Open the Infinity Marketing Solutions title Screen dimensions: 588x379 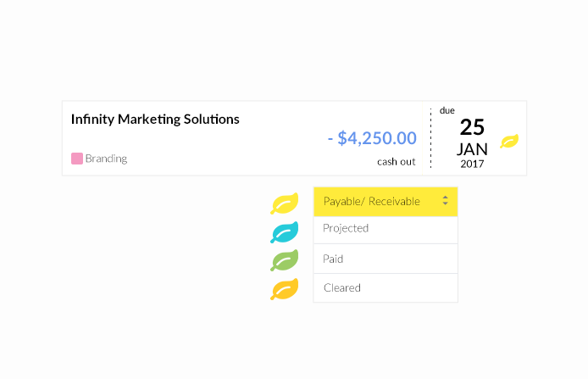(x=155, y=120)
